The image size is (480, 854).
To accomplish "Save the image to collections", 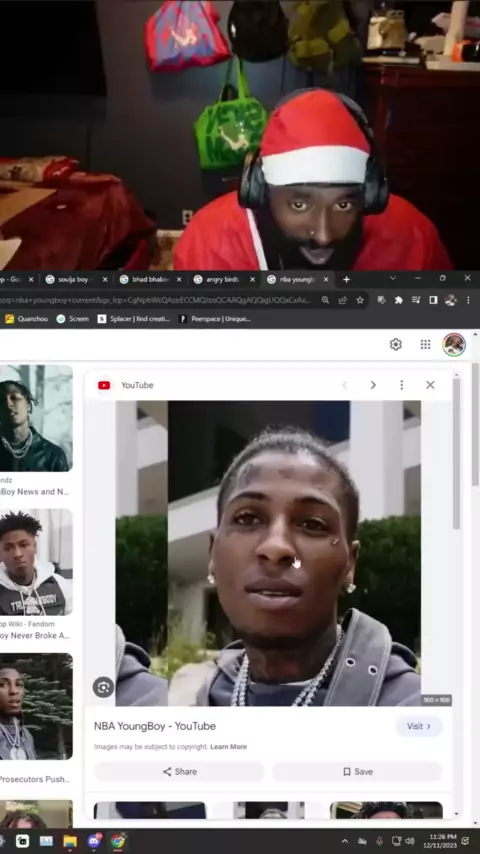I will (357, 772).
